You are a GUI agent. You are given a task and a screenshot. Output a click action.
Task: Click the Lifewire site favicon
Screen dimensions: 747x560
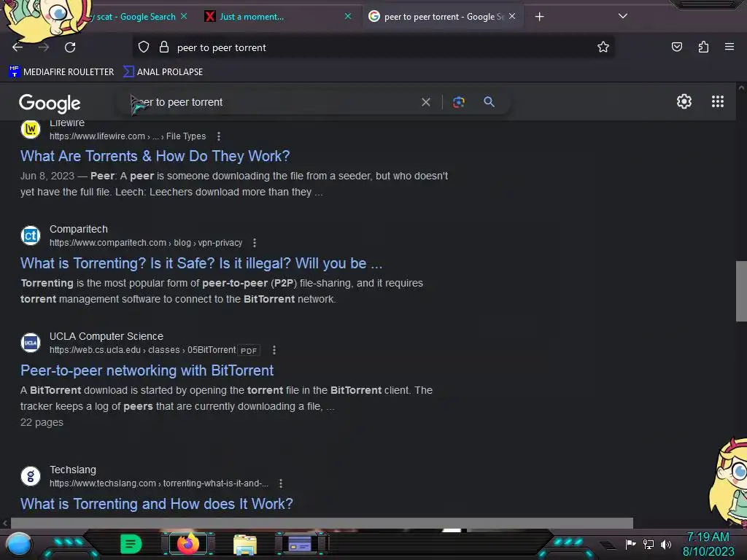31,128
